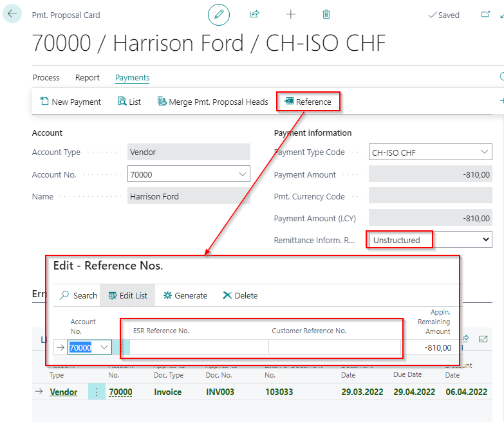Screen dimensions: 504x422
Task: Click the back arrow icon
Action: (x=12, y=14)
